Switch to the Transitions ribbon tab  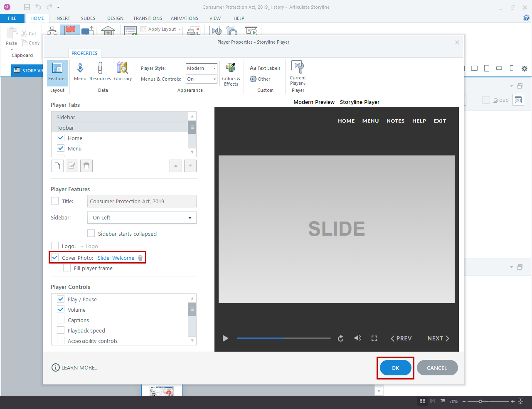pyautogui.click(x=148, y=18)
